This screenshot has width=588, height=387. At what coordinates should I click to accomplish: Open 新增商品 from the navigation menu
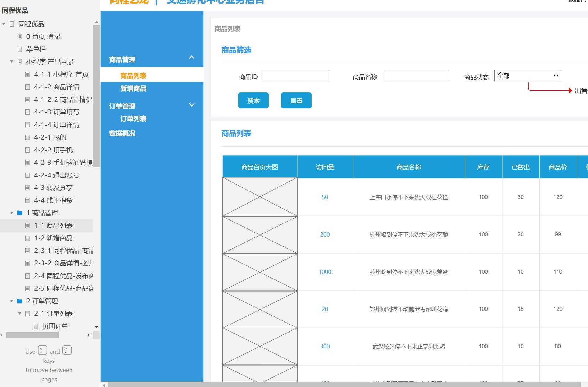click(x=133, y=89)
